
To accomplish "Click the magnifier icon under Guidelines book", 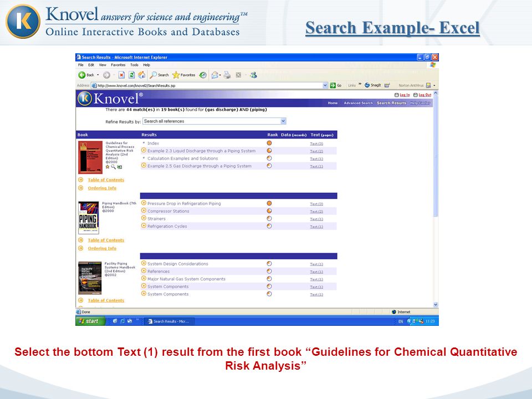I will coord(113,167).
